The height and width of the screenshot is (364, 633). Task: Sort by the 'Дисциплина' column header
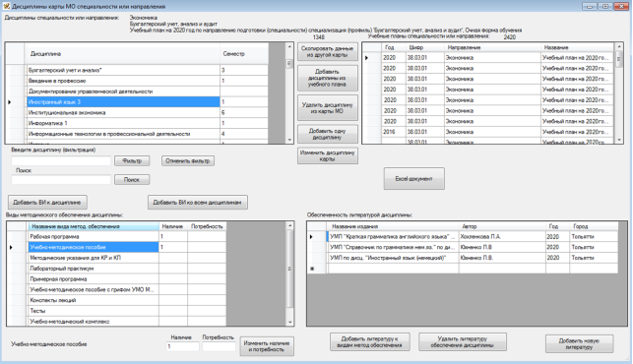coord(123,54)
